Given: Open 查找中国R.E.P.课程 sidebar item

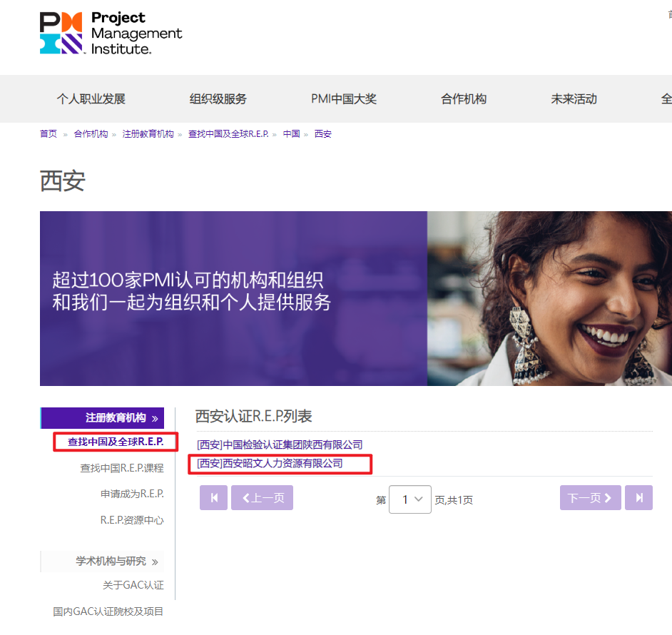Looking at the screenshot, I should coord(122,468).
